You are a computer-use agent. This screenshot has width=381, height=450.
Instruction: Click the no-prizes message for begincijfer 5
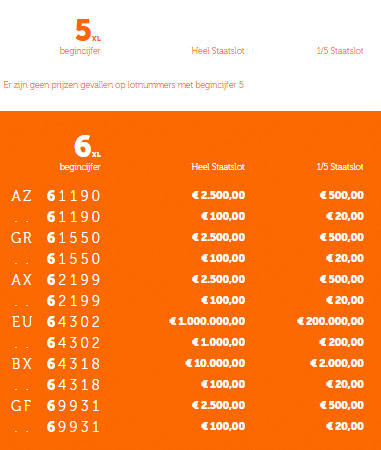pos(124,85)
